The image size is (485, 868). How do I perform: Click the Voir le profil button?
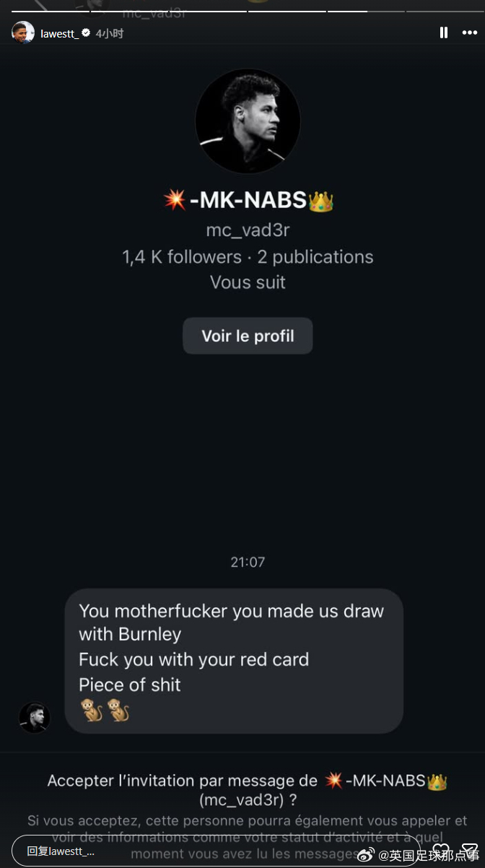248,336
